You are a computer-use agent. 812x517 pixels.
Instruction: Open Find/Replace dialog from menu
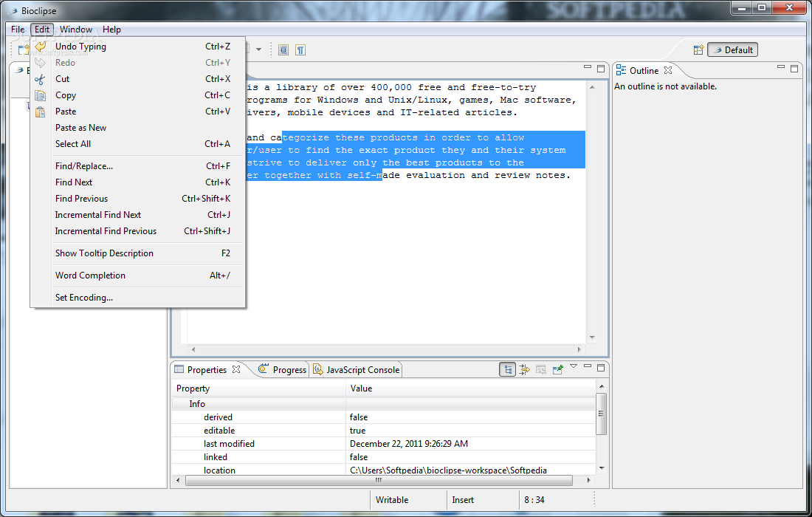pyautogui.click(x=138, y=165)
